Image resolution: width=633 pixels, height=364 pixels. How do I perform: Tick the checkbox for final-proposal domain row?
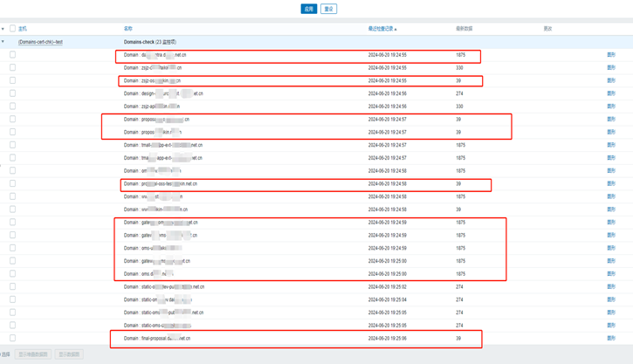coord(12,338)
